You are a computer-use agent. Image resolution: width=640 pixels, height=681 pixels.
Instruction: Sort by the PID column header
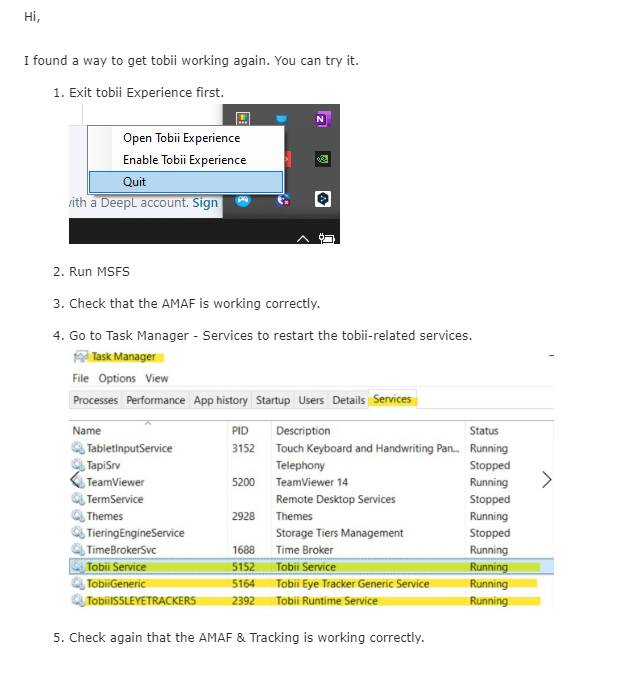[x=240, y=431]
